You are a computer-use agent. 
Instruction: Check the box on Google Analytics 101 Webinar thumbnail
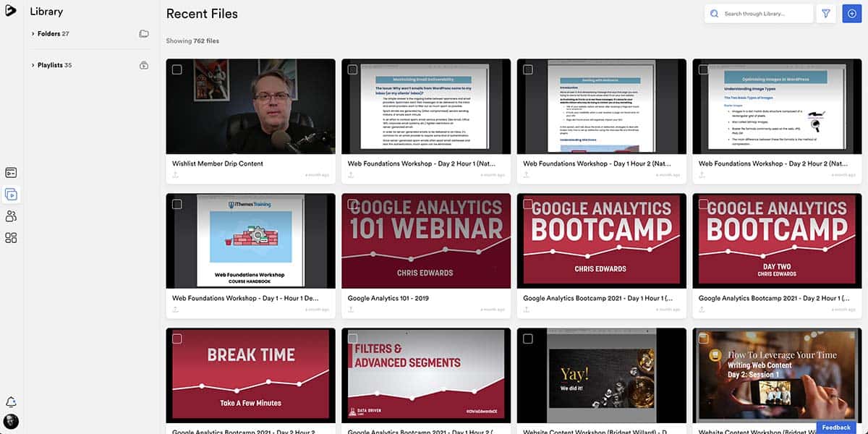pyautogui.click(x=352, y=204)
